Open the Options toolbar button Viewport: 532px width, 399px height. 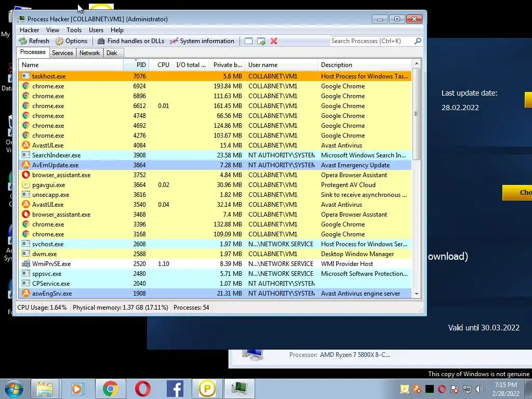click(72, 41)
